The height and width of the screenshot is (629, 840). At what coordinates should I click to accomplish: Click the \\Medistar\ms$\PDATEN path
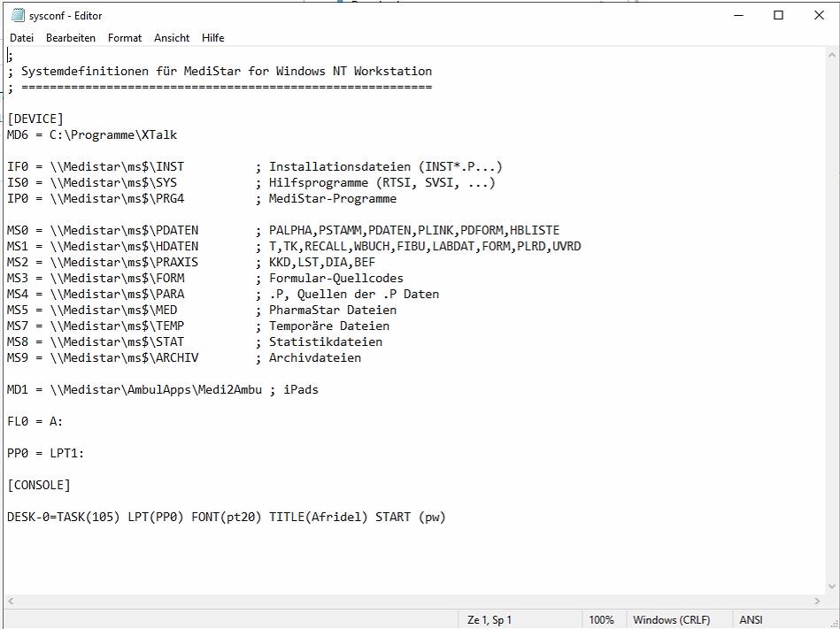click(124, 230)
